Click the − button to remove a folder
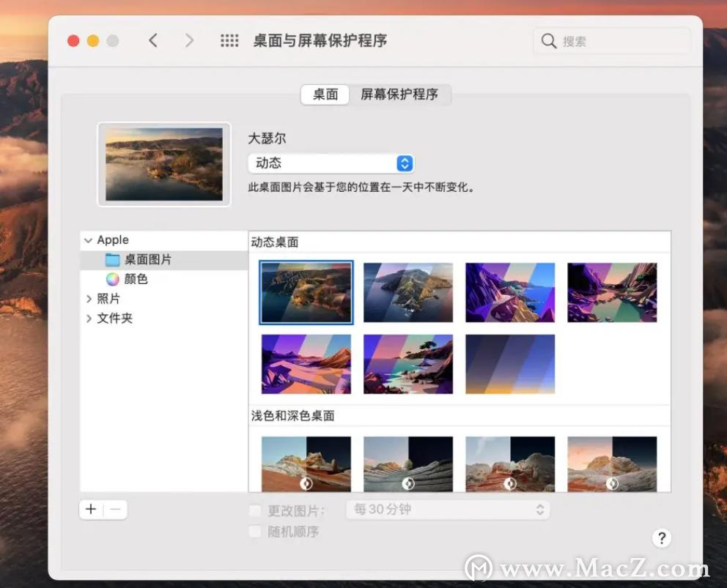The image size is (727, 588). (x=115, y=509)
